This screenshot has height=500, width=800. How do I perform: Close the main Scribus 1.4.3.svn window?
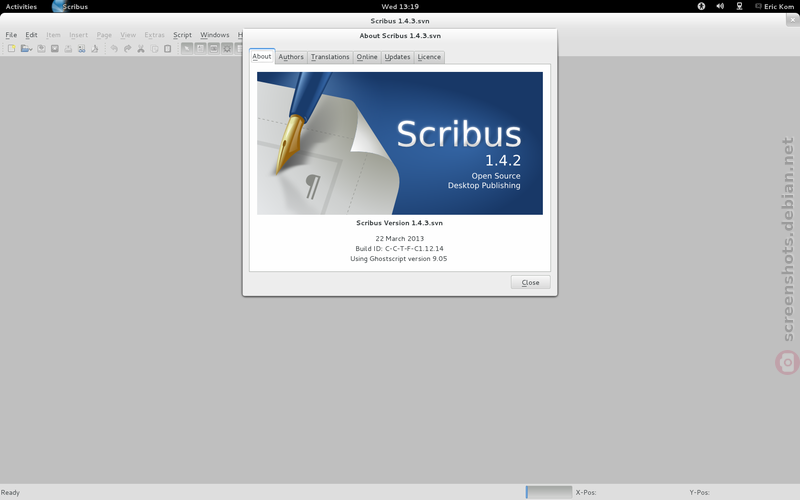(792, 20)
